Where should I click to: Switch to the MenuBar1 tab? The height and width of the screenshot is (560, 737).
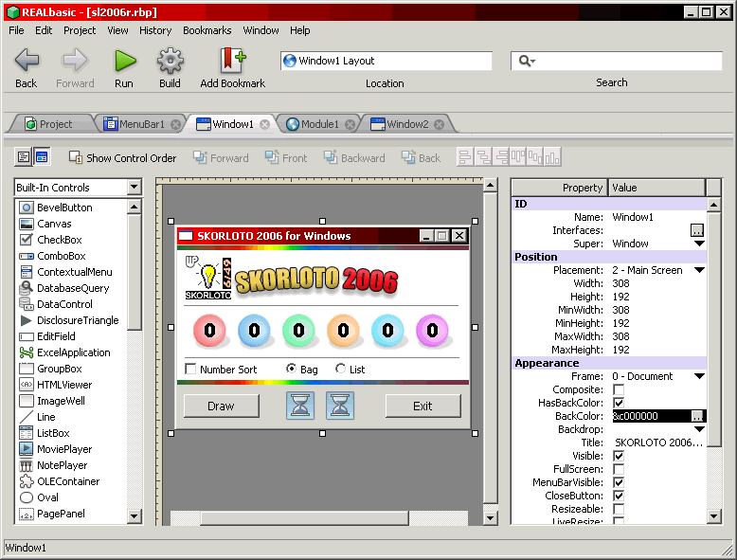[141, 124]
